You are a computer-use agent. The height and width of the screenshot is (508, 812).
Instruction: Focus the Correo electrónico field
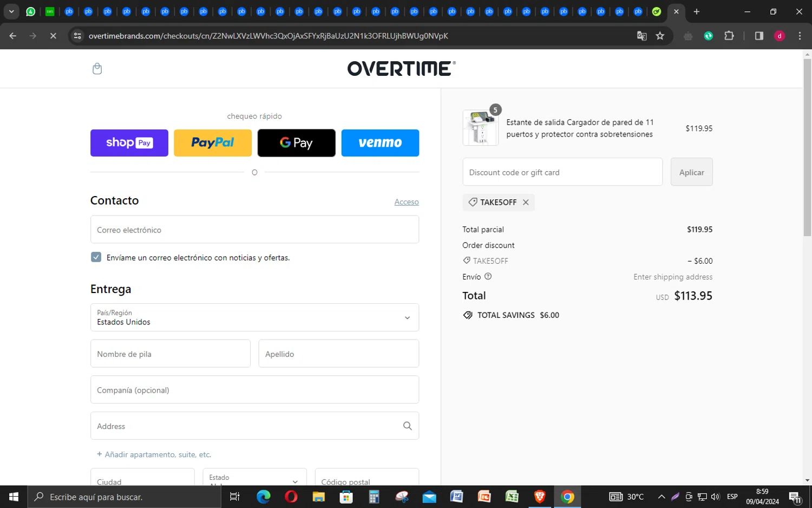(254, 230)
